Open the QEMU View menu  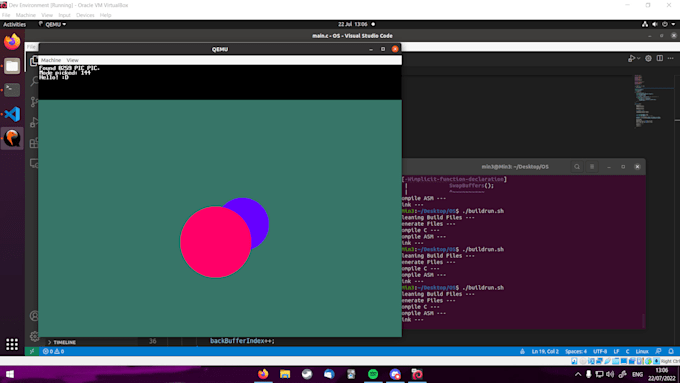(x=72, y=60)
